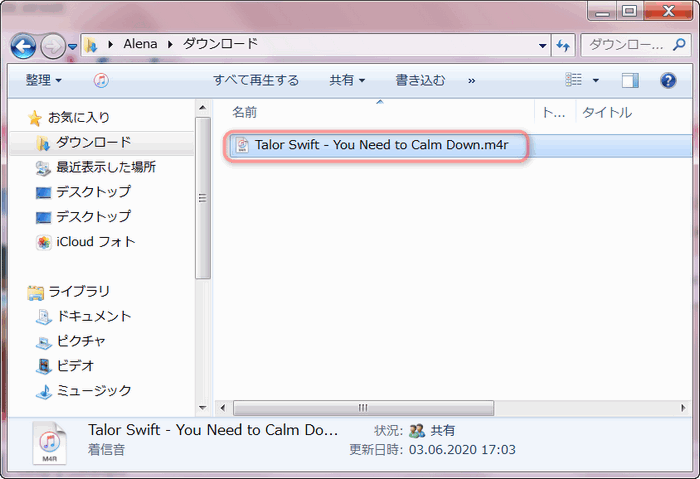Screen dimensions: 700x479
Task: Open the address bar history dropdown
Action: coord(542,45)
